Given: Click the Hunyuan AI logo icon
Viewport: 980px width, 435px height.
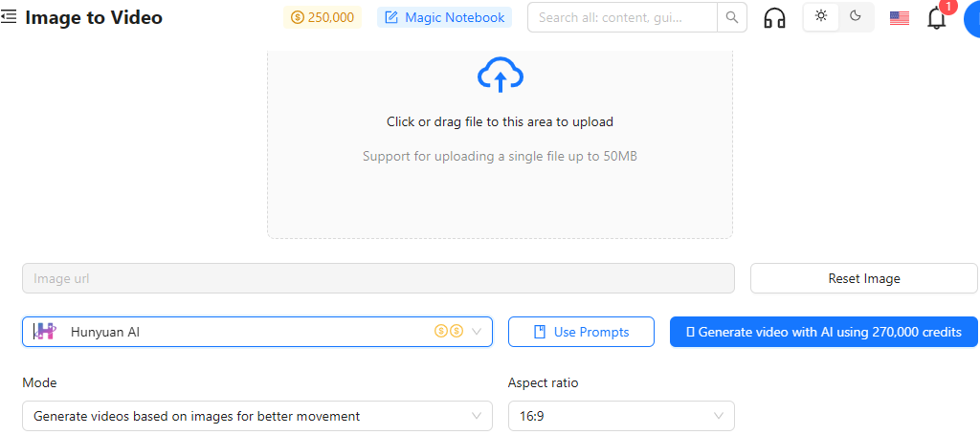Looking at the screenshot, I should point(45,332).
